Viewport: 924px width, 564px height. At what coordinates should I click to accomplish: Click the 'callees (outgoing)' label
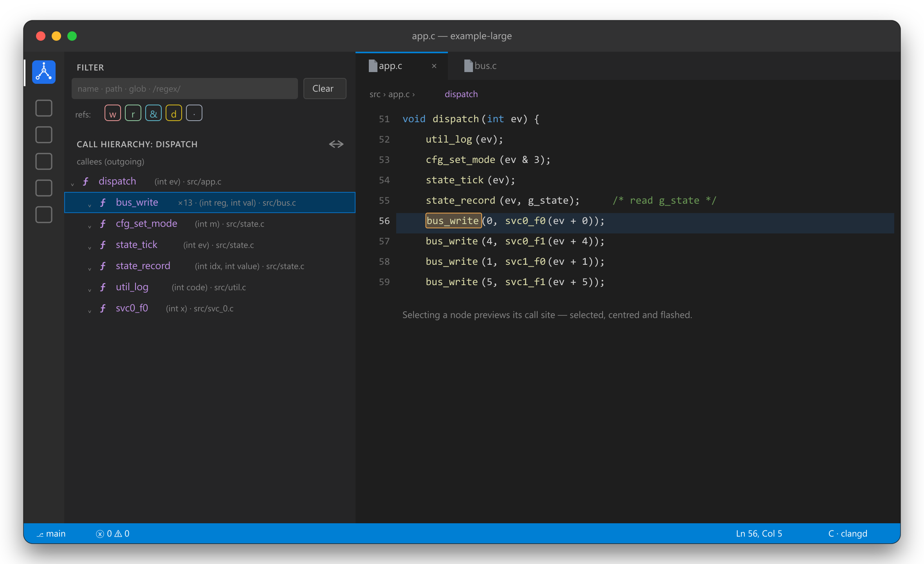click(110, 161)
